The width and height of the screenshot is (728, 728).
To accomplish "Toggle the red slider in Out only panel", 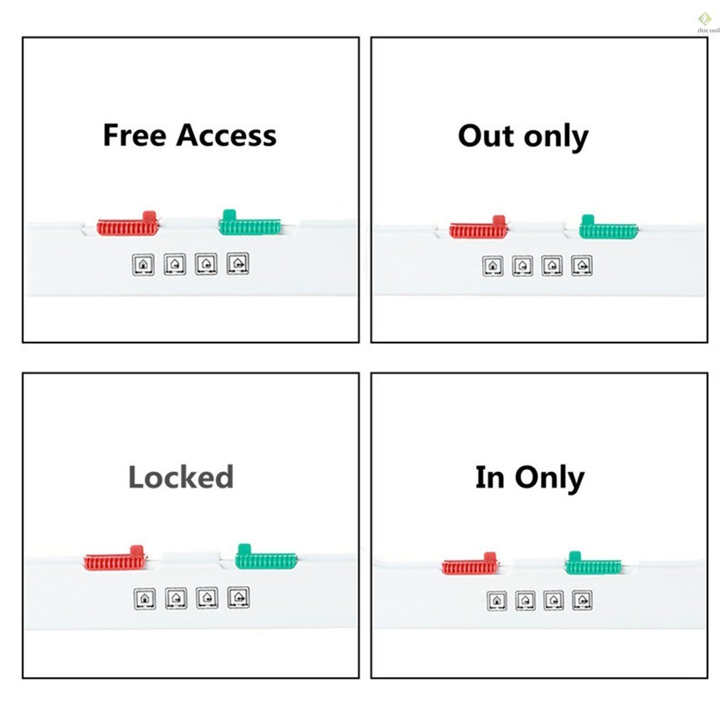I will tap(478, 230).
